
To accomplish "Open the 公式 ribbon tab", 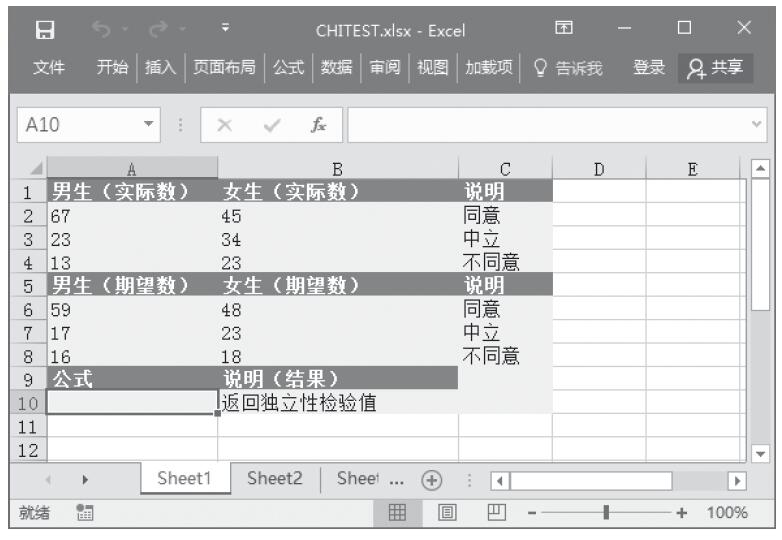I will (x=288, y=67).
